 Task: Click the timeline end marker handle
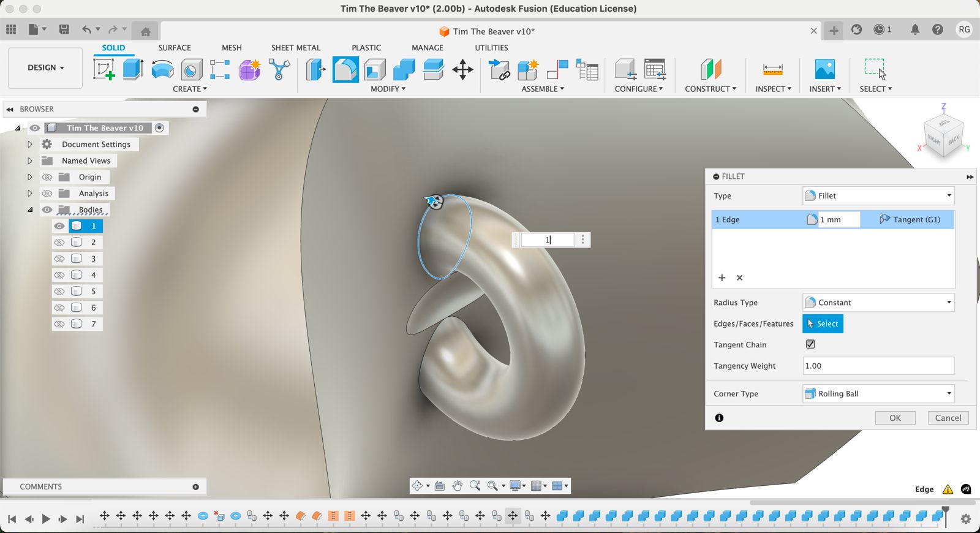(945, 510)
